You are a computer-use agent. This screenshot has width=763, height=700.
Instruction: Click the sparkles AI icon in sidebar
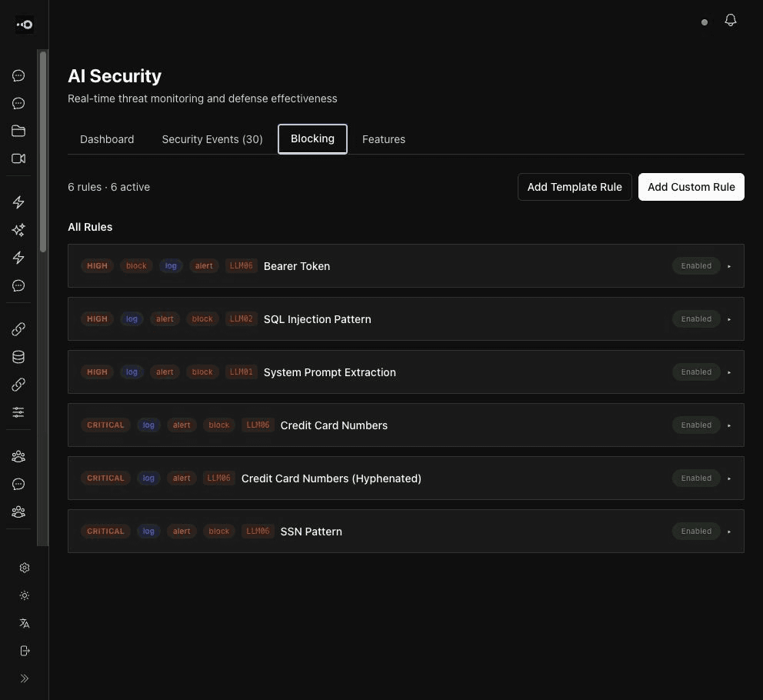coord(18,230)
